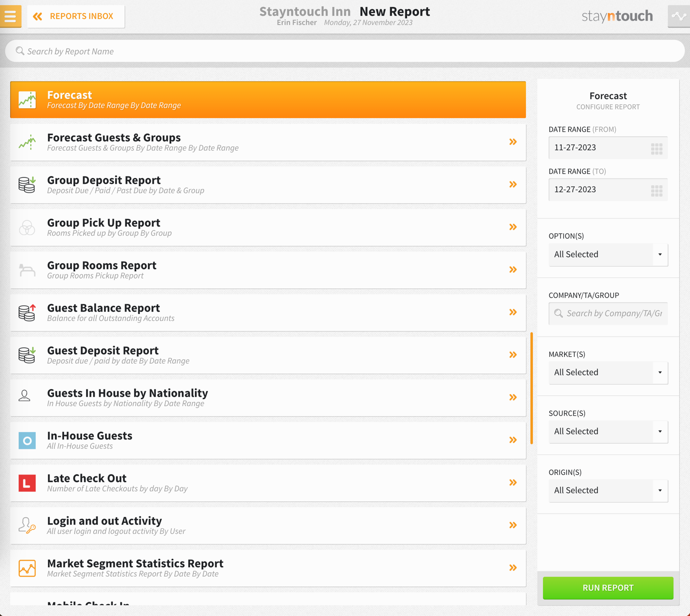
Task: Click the Date Range From field 11-27-2023
Action: coord(608,148)
